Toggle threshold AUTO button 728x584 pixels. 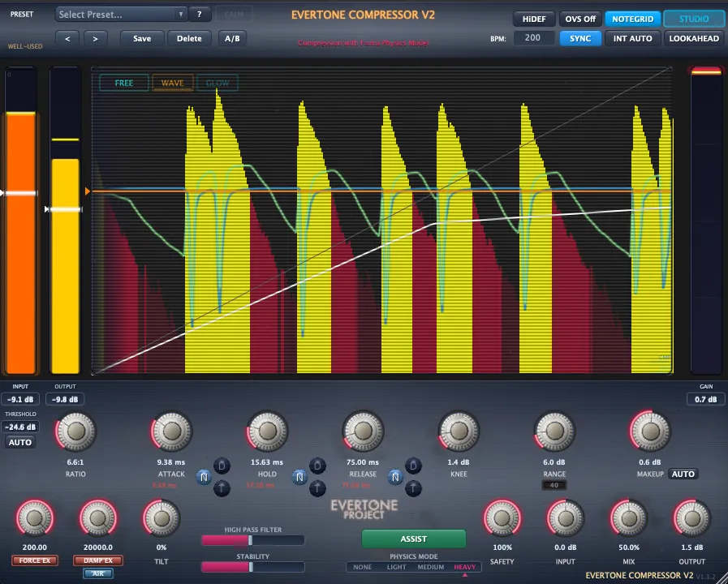pyautogui.click(x=20, y=442)
